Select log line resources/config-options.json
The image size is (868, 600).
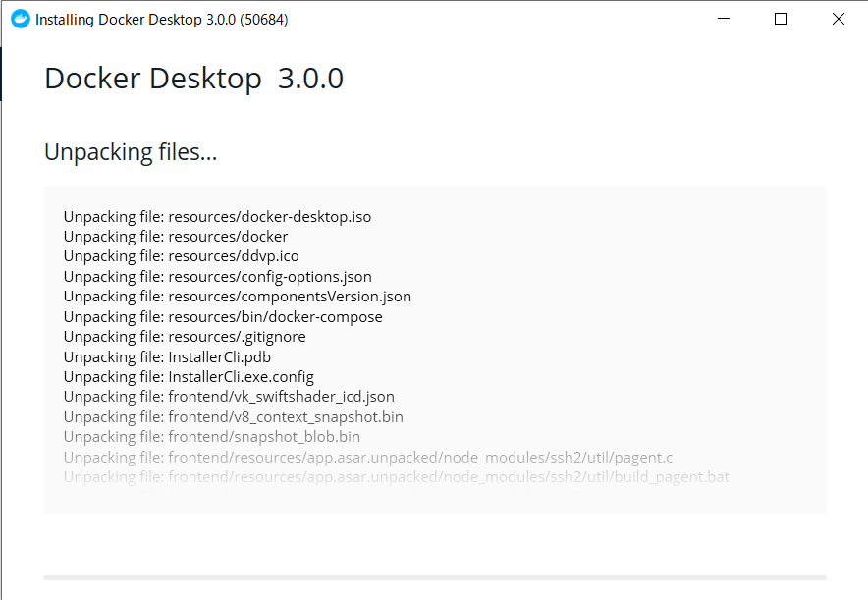coord(218,276)
